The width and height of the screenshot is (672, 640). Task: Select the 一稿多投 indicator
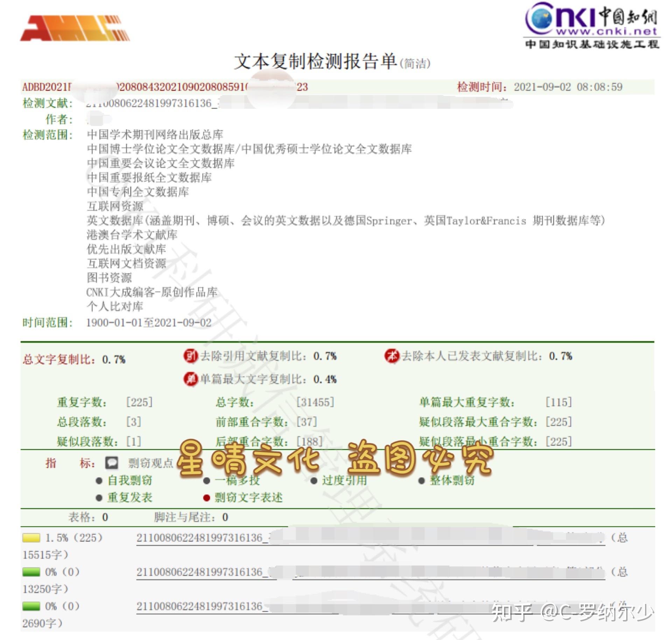click(x=232, y=481)
